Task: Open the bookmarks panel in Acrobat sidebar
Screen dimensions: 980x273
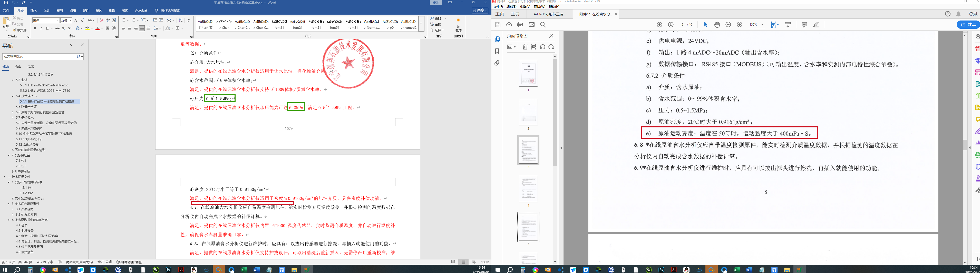Action: point(497,51)
